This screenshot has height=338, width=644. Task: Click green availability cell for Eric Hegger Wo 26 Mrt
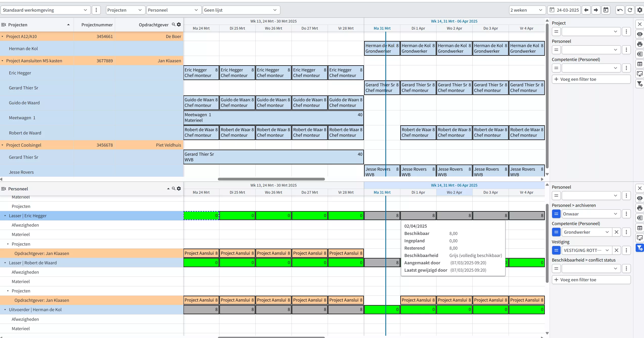click(x=273, y=216)
